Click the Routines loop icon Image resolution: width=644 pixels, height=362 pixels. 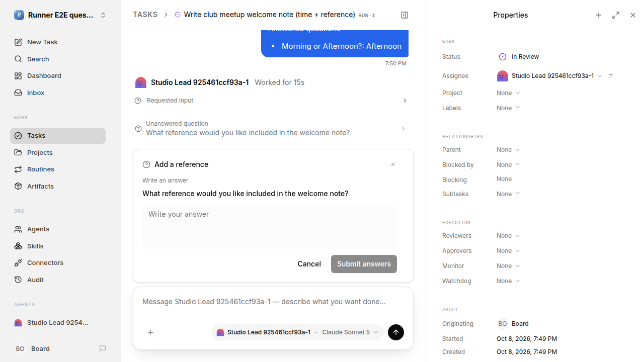tap(18, 169)
